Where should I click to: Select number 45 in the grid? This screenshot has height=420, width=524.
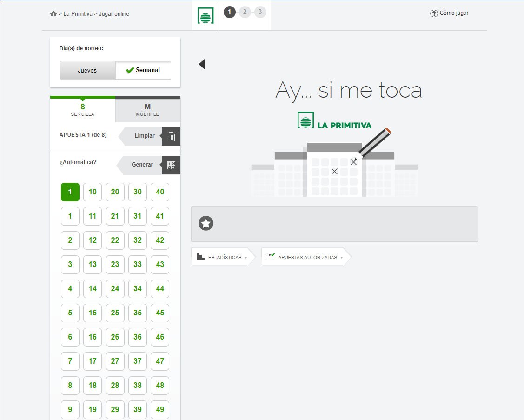pos(160,313)
